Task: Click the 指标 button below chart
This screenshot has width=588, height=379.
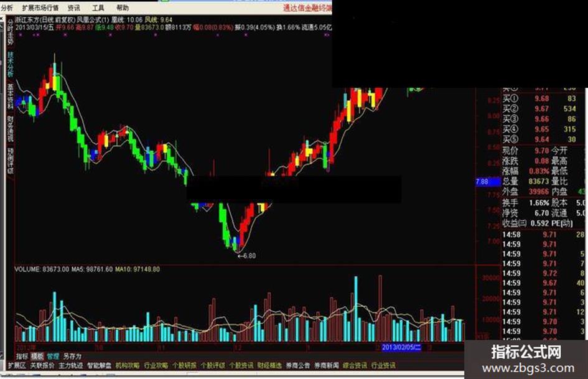Action: point(22,356)
